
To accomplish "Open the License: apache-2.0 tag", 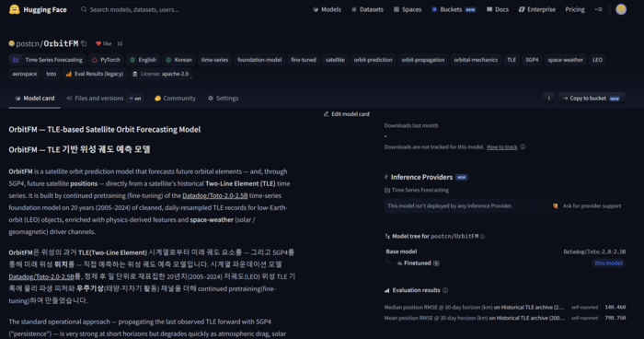I will tap(161, 74).
